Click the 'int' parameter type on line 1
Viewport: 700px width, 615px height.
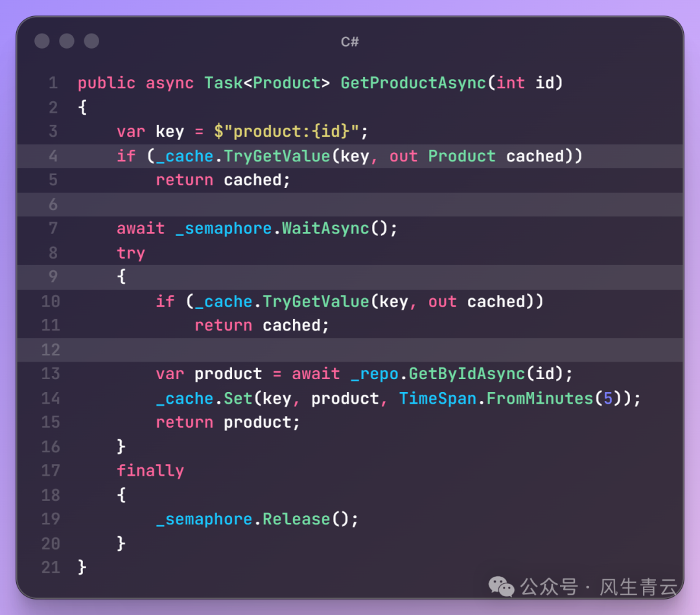pos(510,83)
